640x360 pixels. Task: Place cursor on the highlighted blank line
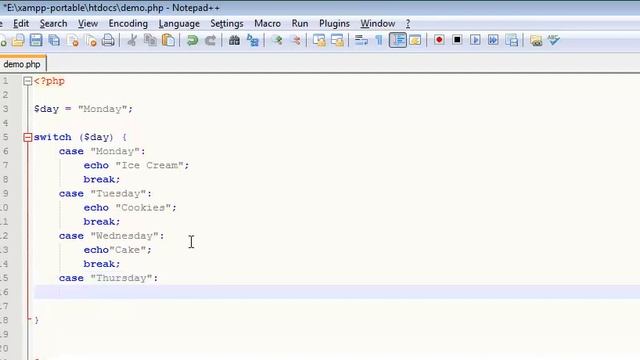click(337, 292)
